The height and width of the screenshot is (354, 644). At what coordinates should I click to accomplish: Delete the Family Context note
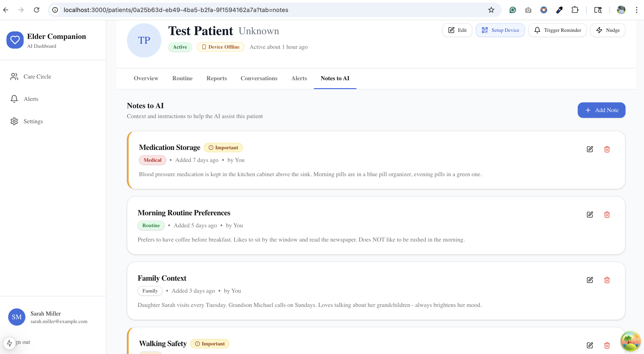click(607, 280)
